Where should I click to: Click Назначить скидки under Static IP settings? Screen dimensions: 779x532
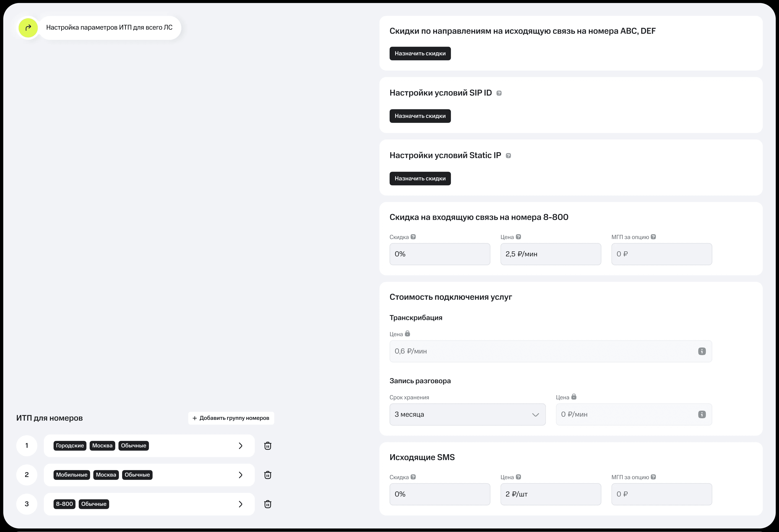click(420, 179)
